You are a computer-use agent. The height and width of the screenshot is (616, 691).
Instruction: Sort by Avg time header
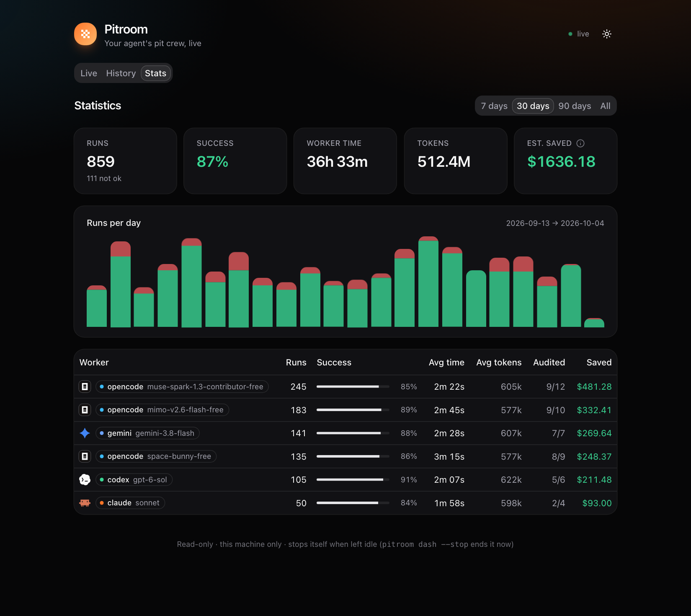point(446,362)
